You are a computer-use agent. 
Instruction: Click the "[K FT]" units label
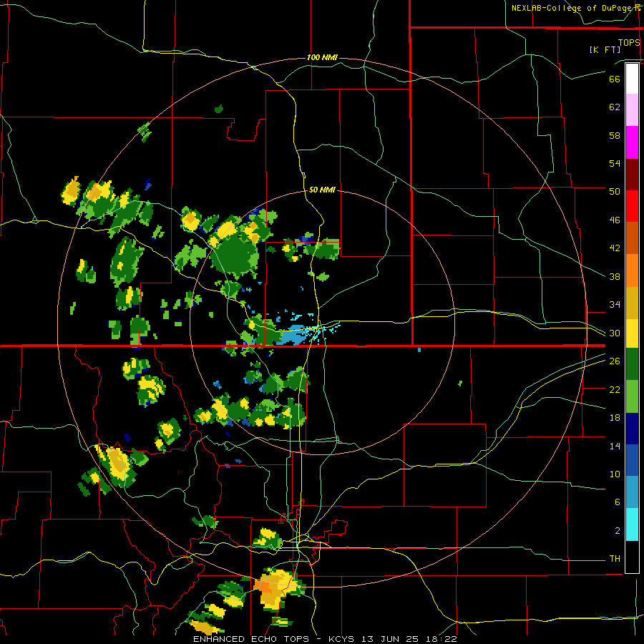pyautogui.click(x=605, y=49)
